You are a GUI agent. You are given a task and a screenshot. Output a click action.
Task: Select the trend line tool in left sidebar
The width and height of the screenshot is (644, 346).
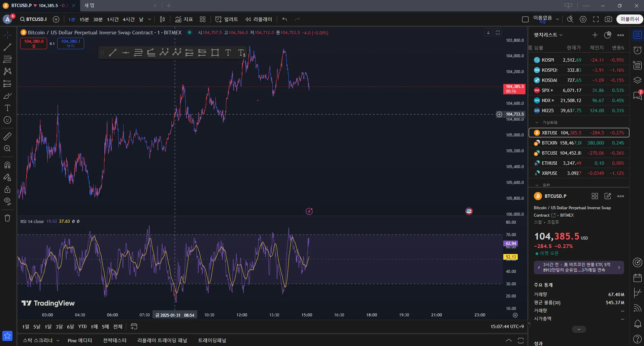pyautogui.click(x=7, y=47)
